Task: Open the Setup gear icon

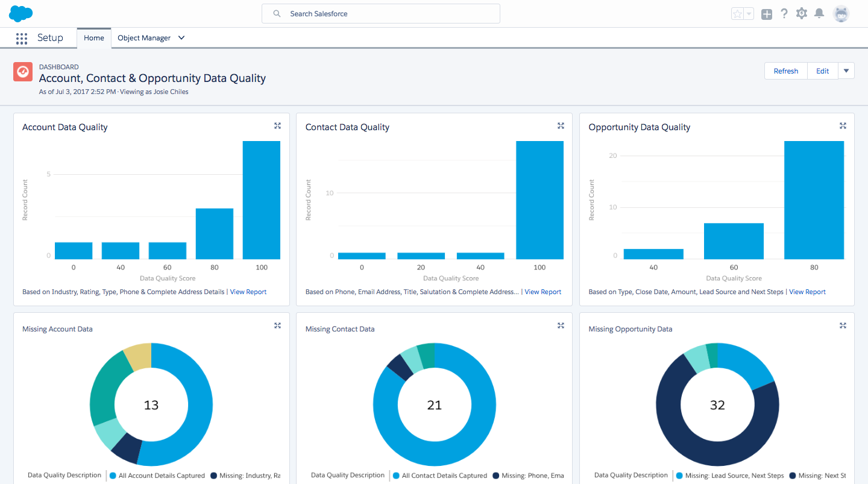Action: pos(802,13)
